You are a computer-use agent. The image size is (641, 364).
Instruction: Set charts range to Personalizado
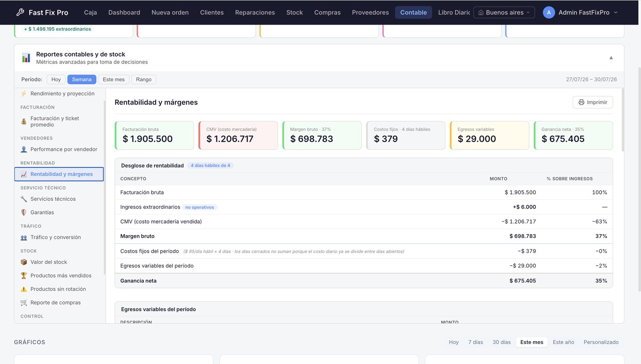pos(601,342)
